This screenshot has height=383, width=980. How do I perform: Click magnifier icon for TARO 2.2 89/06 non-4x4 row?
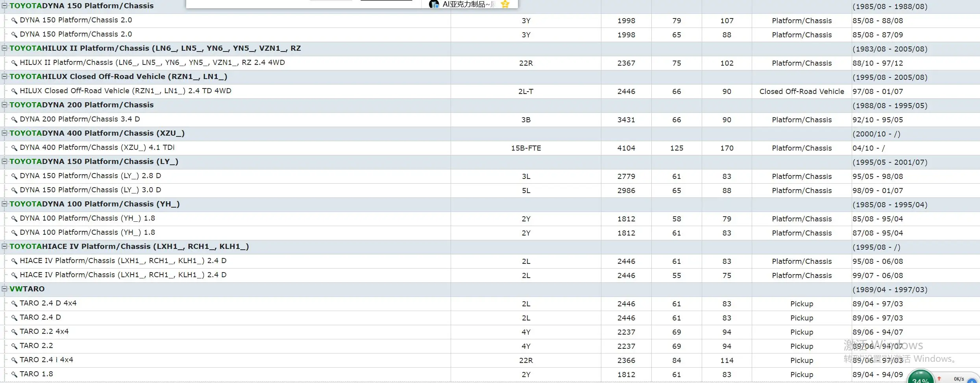click(x=14, y=346)
